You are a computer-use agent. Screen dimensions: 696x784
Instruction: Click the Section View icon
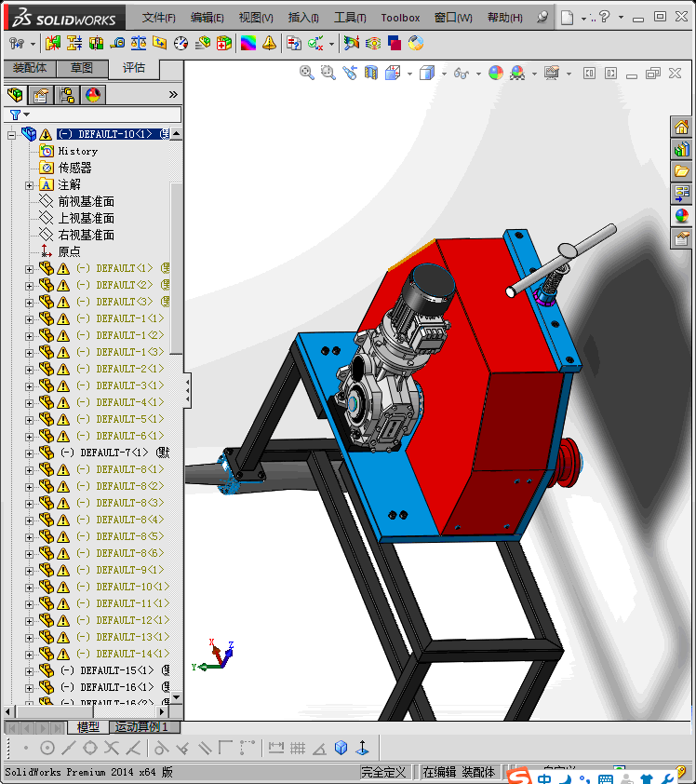click(x=370, y=73)
